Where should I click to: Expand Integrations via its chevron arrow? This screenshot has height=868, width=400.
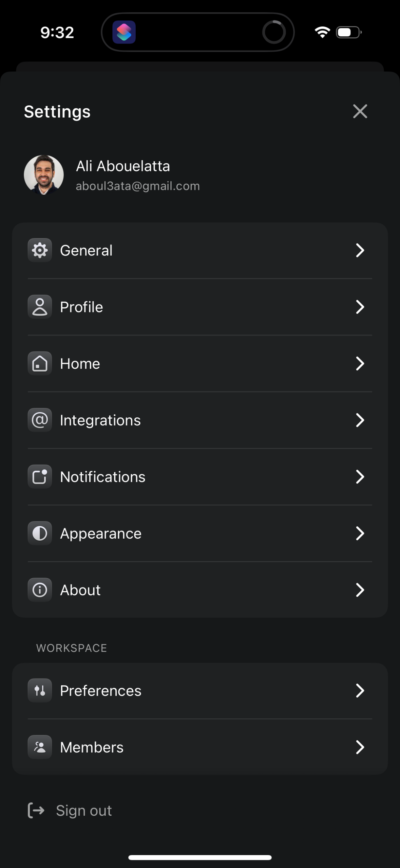pos(360,420)
